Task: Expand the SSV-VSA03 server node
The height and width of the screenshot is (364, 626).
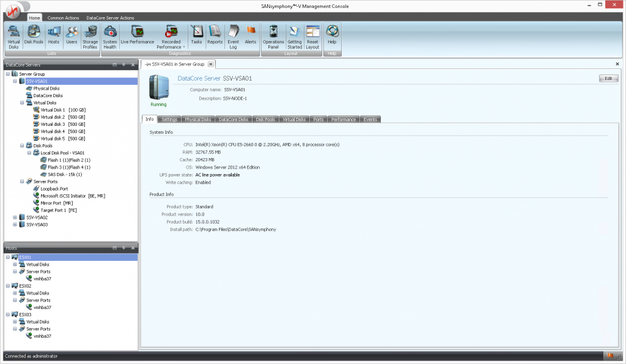Action: tap(15, 225)
